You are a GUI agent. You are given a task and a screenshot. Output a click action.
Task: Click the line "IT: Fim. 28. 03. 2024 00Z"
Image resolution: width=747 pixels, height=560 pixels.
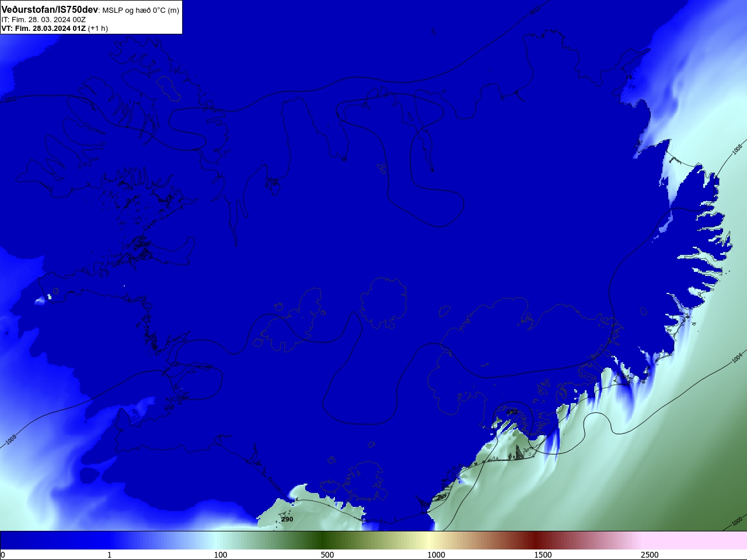coord(44,20)
